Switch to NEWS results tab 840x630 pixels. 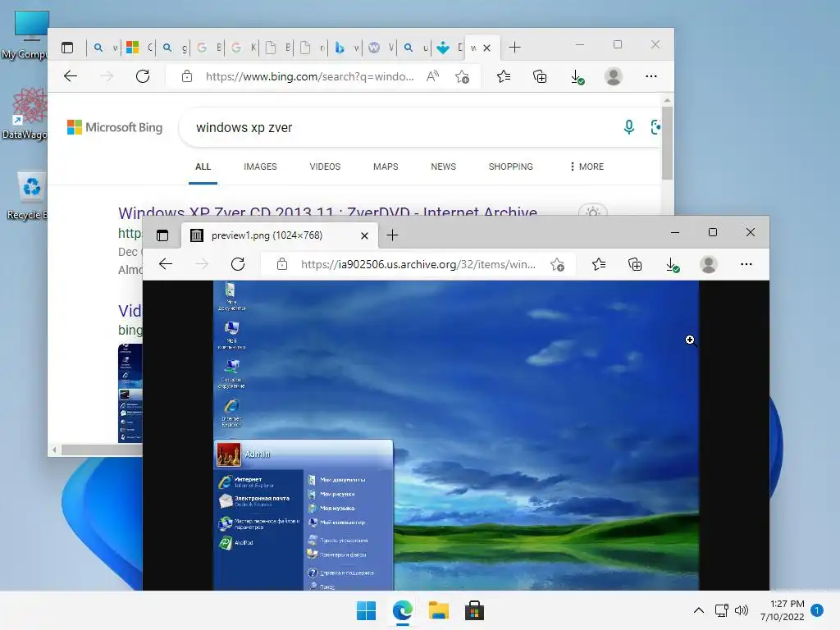(x=443, y=167)
